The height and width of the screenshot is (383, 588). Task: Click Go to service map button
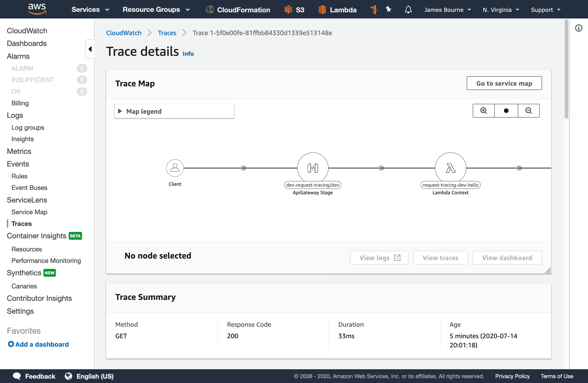(x=504, y=83)
